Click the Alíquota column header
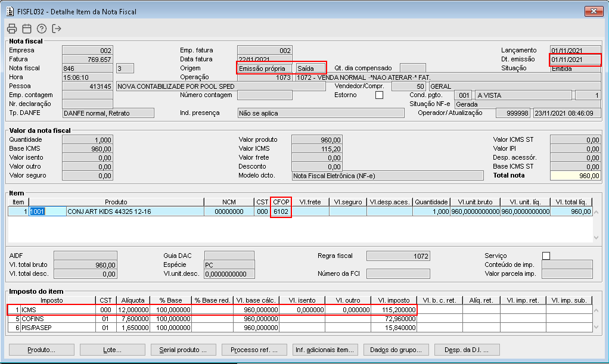Image resolution: width=609 pixels, height=364 pixels. click(x=133, y=300)
